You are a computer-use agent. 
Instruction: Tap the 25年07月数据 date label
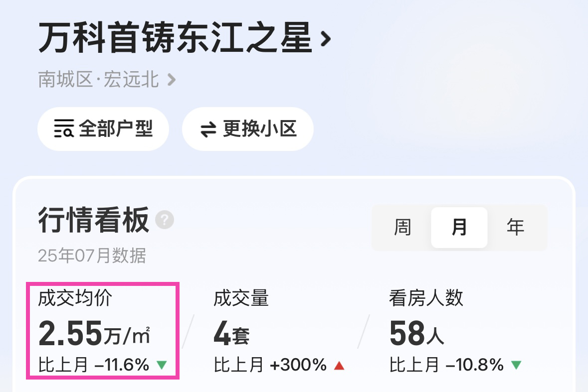pos(92,256)
